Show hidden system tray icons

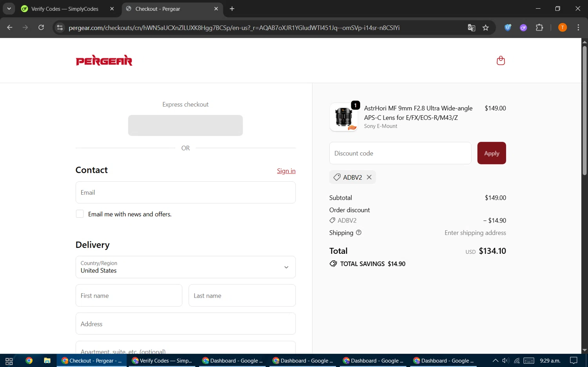tap(495, 361)
